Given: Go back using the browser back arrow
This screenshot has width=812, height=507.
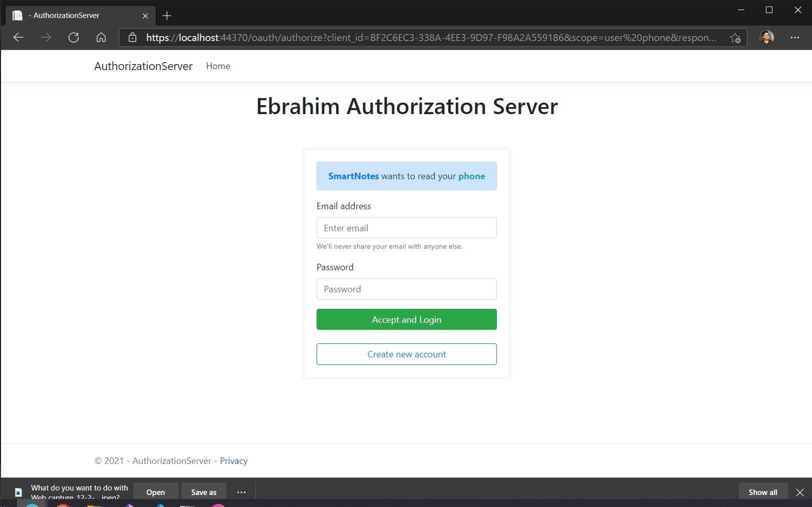Looking at the screenshot, I should point(19,38).
